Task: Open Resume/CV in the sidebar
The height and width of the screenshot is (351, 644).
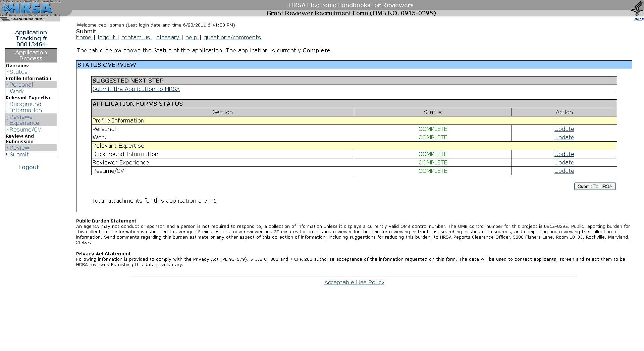Action: pos(25,130)
